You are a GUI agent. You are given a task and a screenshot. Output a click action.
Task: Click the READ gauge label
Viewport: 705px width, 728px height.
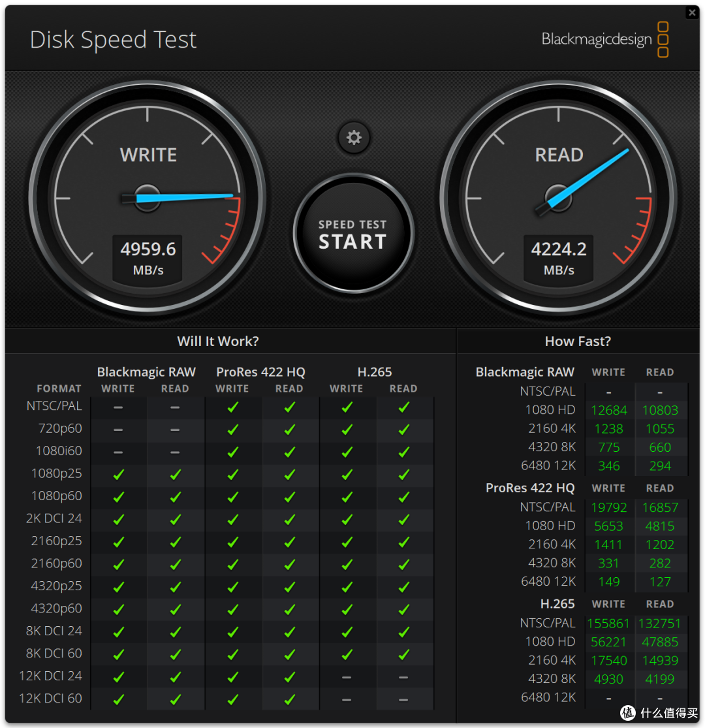(x=559, y=155)
